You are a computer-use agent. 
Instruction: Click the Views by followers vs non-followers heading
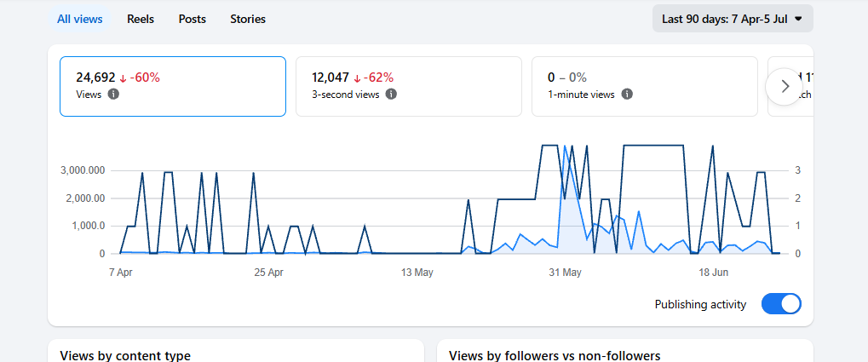555,355
